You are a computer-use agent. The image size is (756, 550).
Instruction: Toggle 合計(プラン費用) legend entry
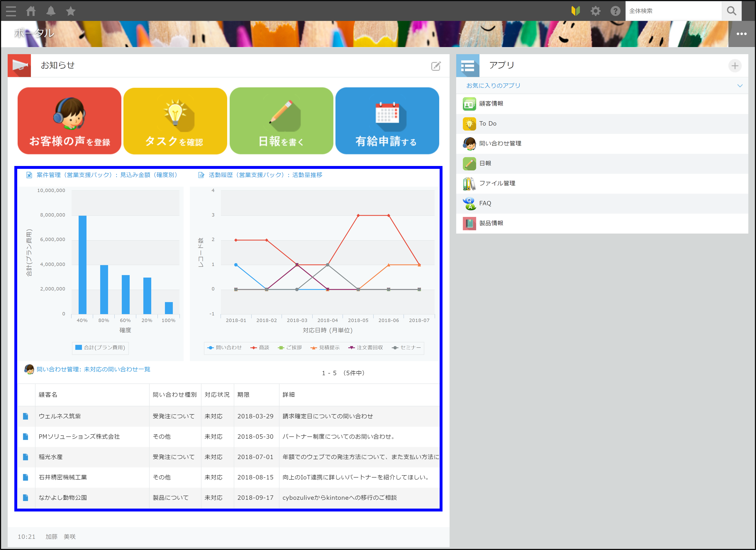point(100,348)
